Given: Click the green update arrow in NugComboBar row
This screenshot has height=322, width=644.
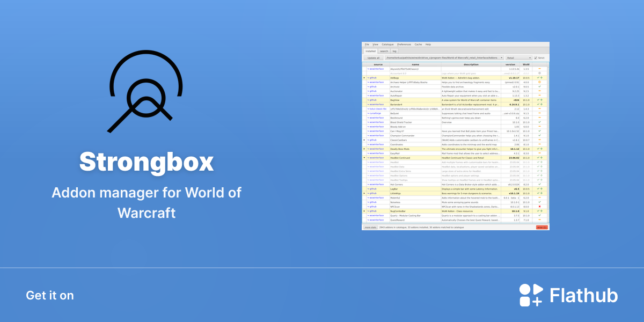Looking at the screenshot, I should tap(541, 211).
